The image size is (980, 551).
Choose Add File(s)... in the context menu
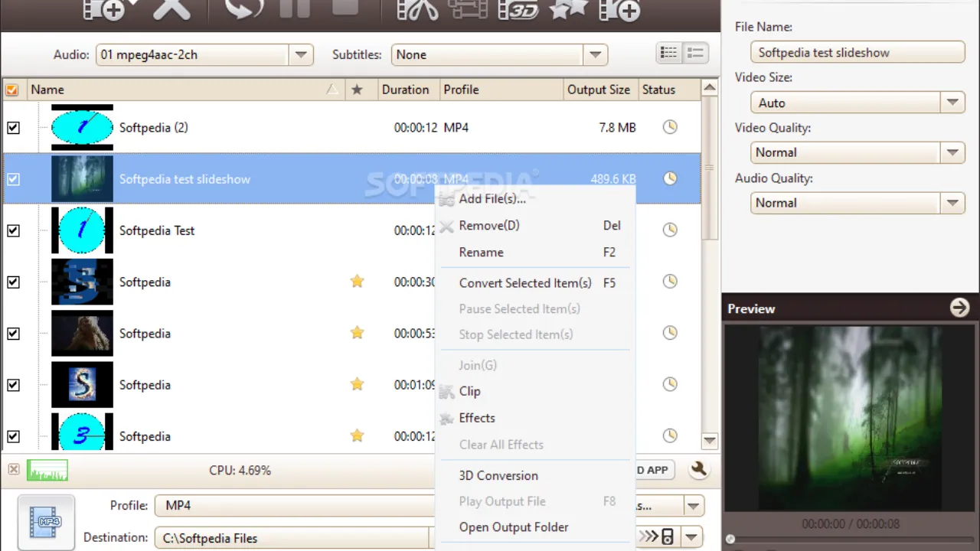click(x=492, y=199)
